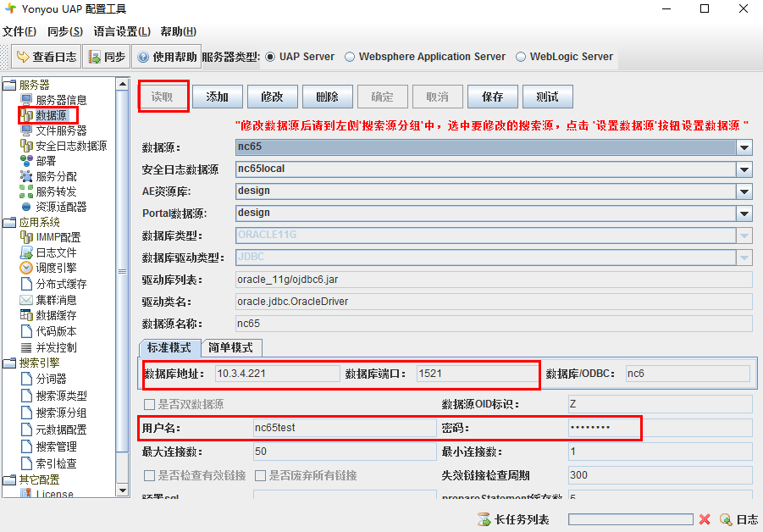Collapse the 应用系统 tree folder
This screenshot has width=763, height=532.
[x=9, y=223]
